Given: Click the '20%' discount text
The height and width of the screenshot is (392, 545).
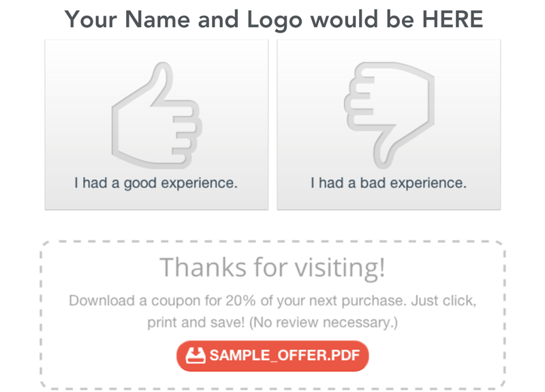Looking at the screenshot, I should pos(240,301).
